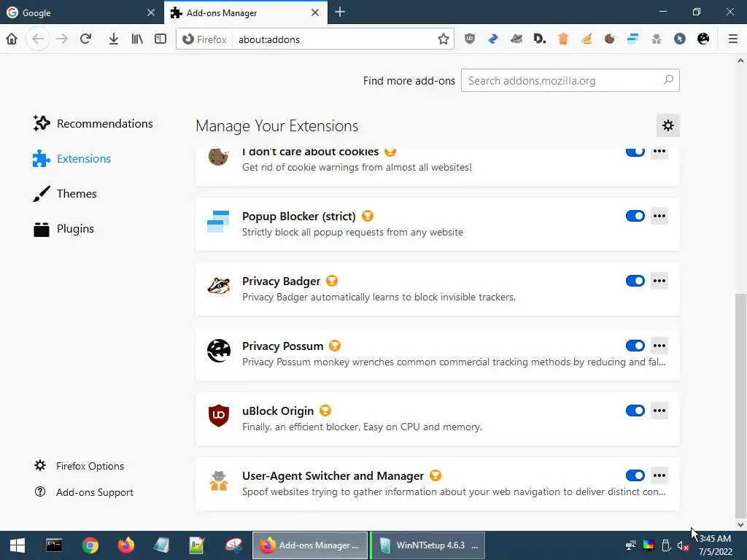Show the sidebars icon
This screenshot has height=560, width=747.
coord(160,39)
